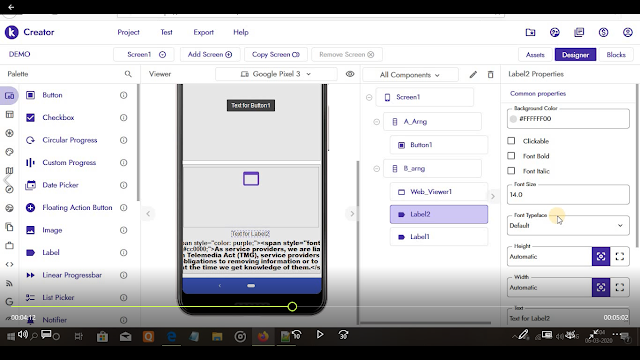This screenshot has width=640, height=360.
Task: Click the video progress slider handle
Action: pyautogui.click(x=292, y=307)
